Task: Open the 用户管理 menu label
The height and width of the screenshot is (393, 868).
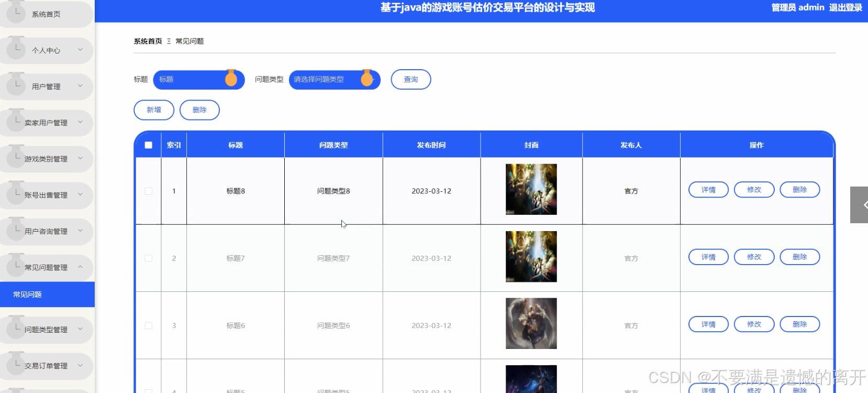Action: tap(46, 86)
